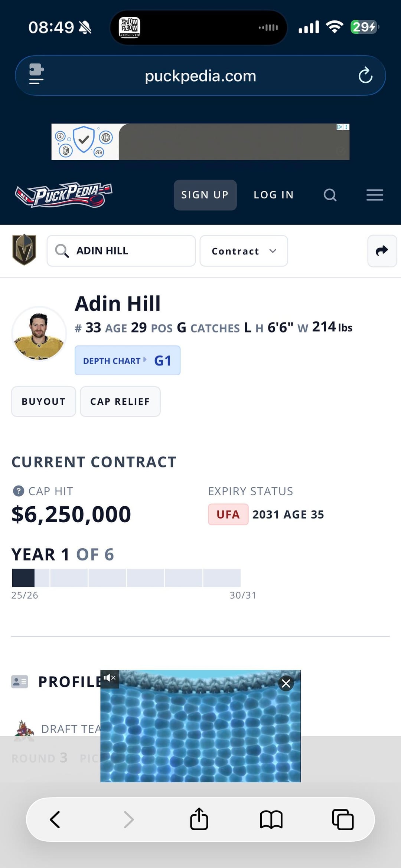Open the site search magnifier icon
The height and width of the screenshot is (868, 401).
point(330,195)
